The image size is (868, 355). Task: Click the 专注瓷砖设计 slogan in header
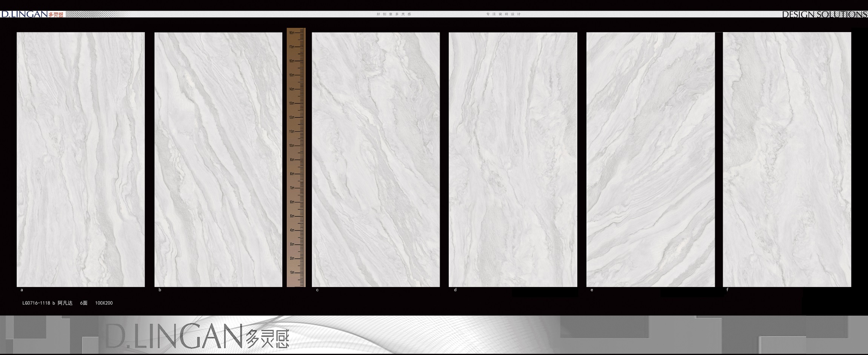tap(503, 14)
